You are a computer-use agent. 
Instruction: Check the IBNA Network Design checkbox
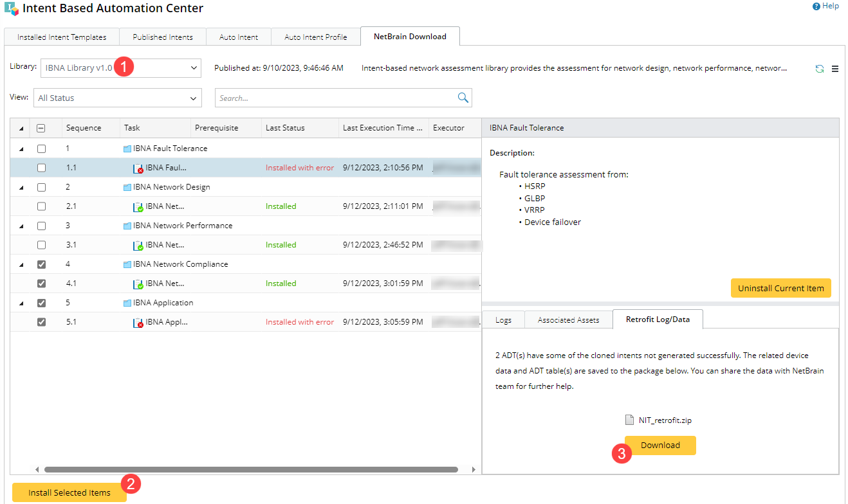(x=42, y=187)
